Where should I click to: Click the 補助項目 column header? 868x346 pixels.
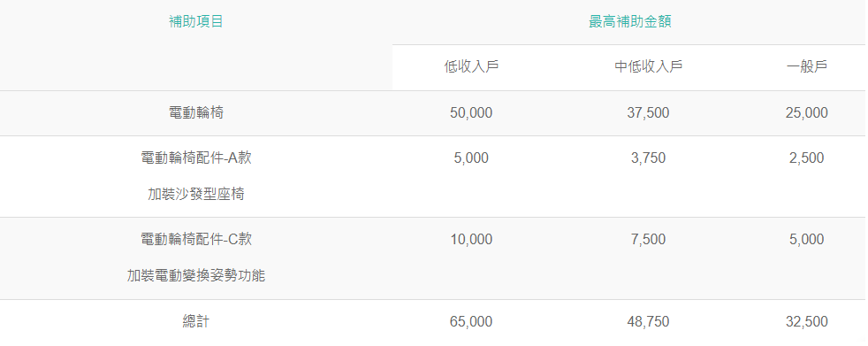click(196, 21)
